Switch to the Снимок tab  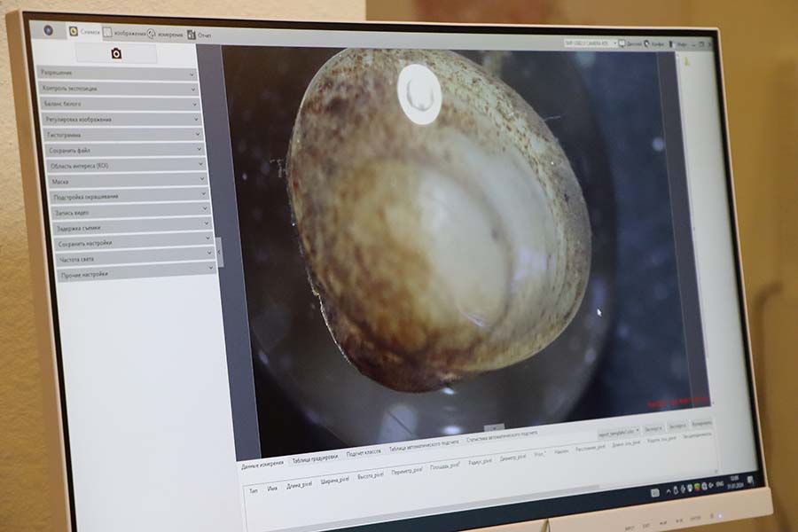[84, 32]
